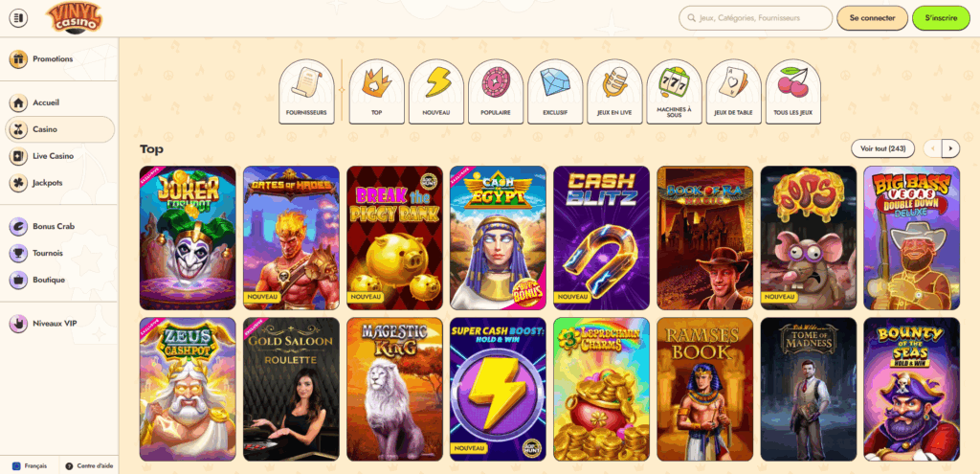Show Tous les Jeux cherry category

click(x=793, y=91)
